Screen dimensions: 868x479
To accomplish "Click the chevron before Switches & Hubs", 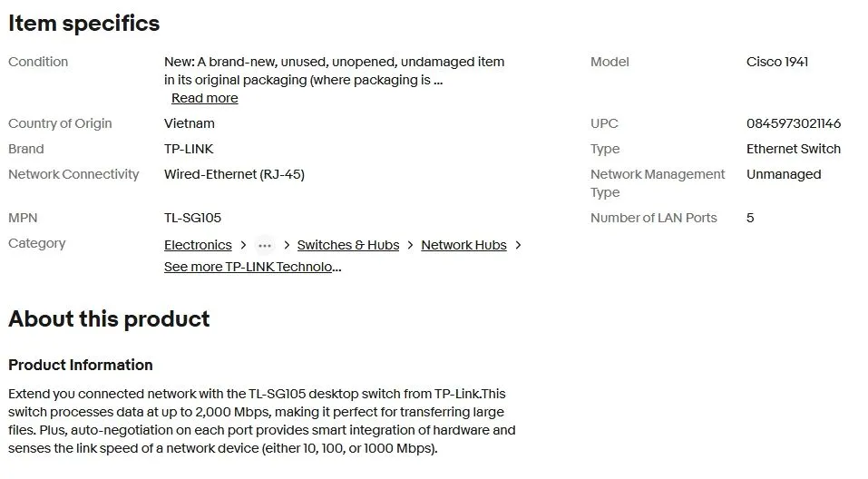I will [287, 245].
